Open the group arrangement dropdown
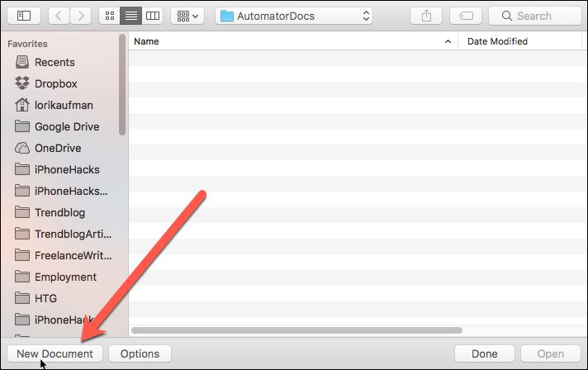Viewport: 588px width, 370px height. (x=187, y=16)
